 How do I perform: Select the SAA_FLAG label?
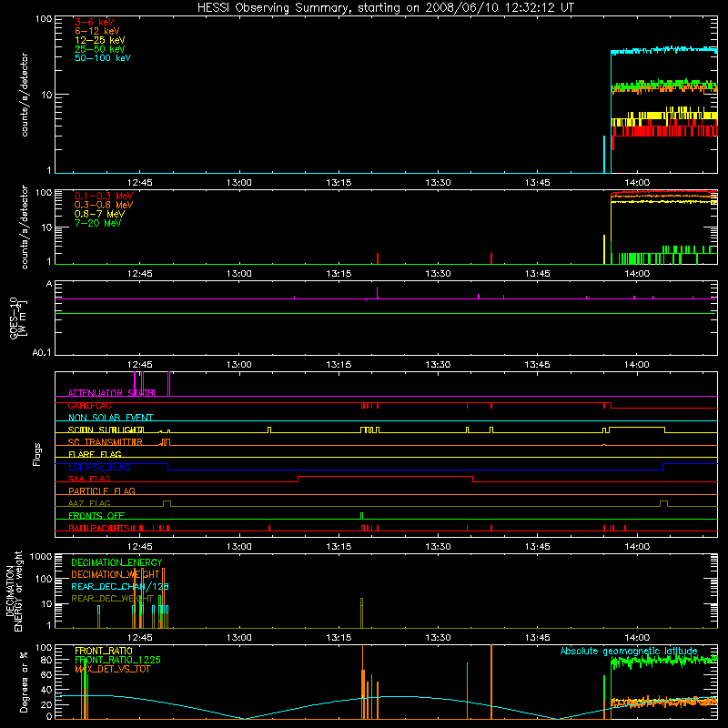tap(89, 479)
